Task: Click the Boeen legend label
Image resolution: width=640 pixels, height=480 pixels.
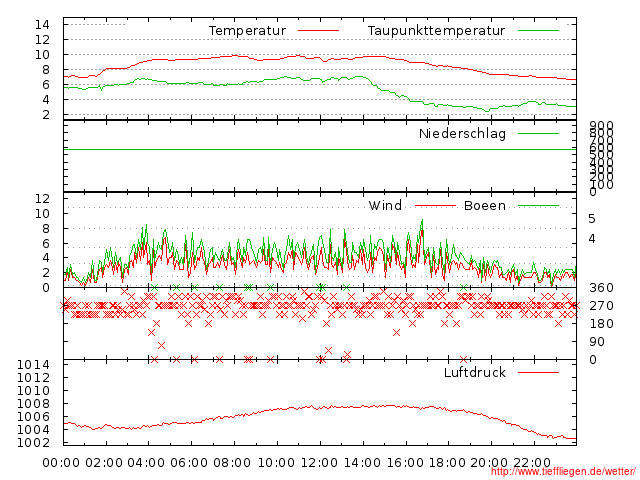Action: (x=485, y=205)
